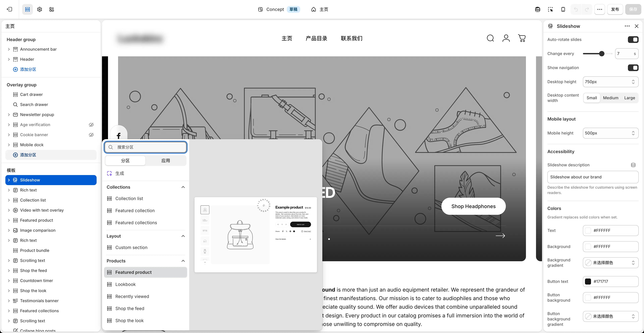Image resolution: width=644 pixels, height=333 pixels.
Task: Click the account icon in store header
Action: pos(506,38)
